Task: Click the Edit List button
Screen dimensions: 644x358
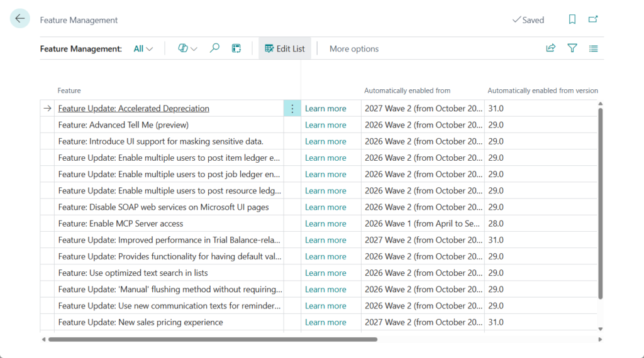Action: tap(285, 48)
